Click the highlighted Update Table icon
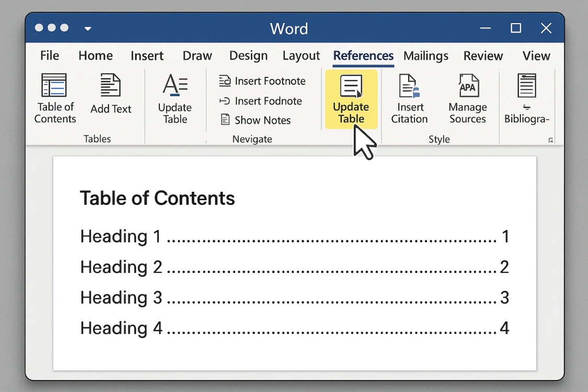 (x=351, y=99)
